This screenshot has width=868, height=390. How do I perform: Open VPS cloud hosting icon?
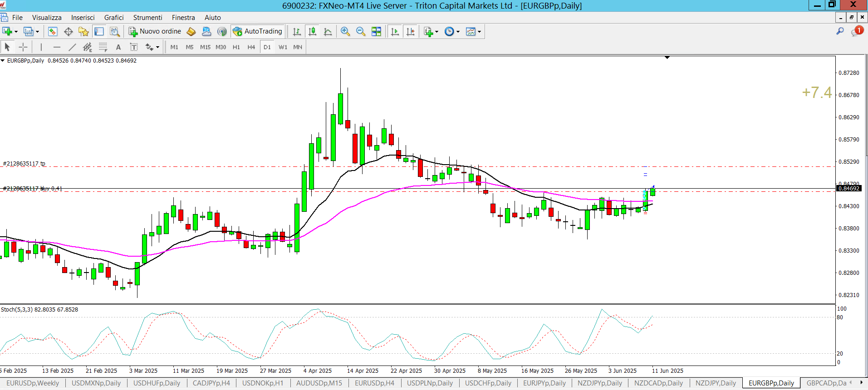[x=206, y=31]
